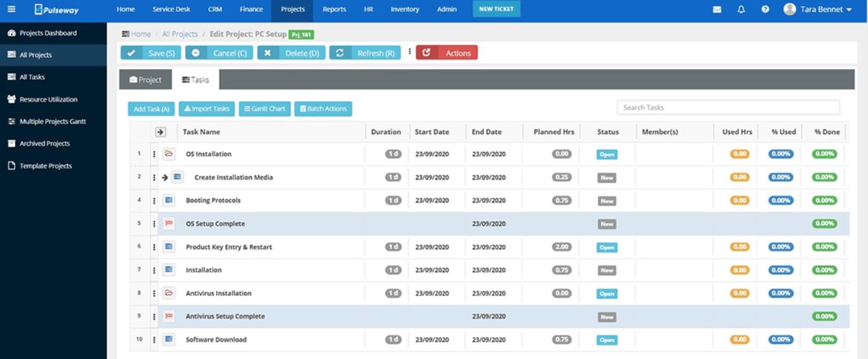Click Import Tasks button
Image resolution: width=868 pixels, height=359 pixels.
(207, 109)
